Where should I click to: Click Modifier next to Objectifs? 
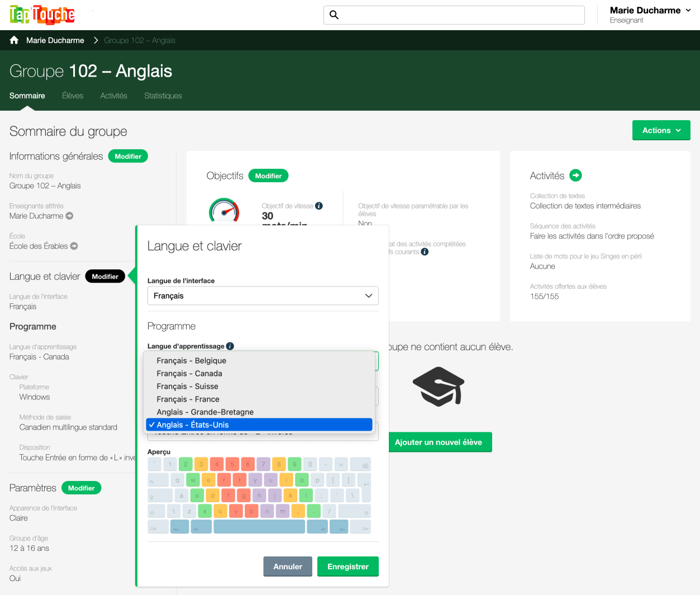(268, 175)
